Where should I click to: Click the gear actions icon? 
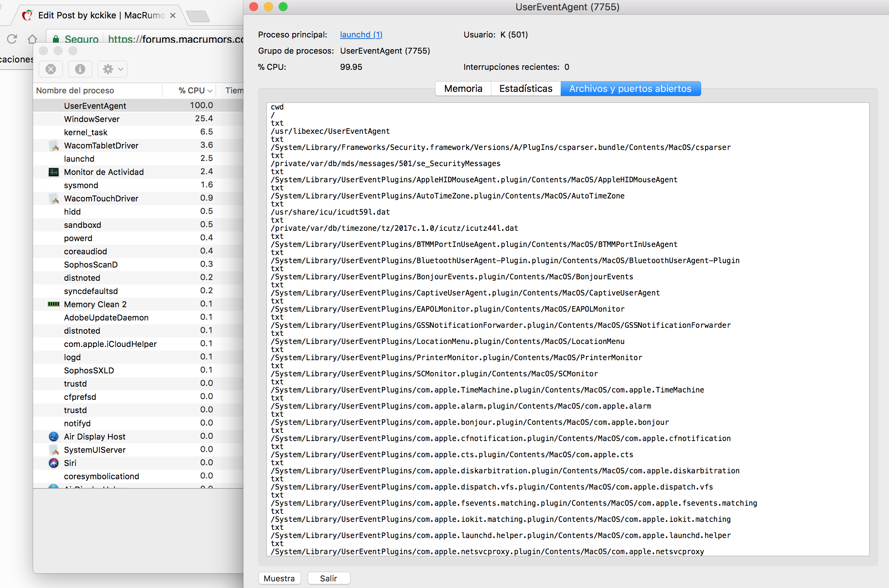tap(108, 69)
